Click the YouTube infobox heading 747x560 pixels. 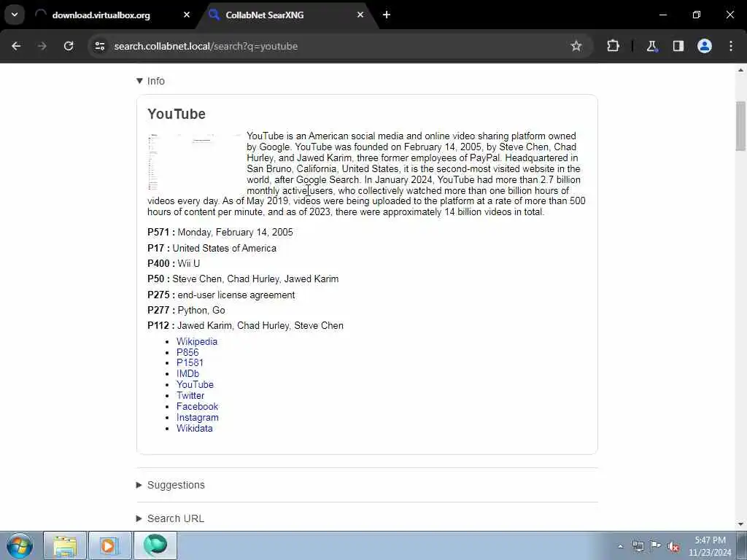(x=177, y=114)
